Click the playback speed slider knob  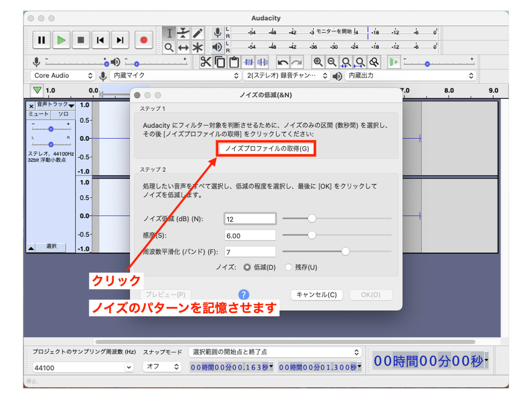click(428, 64)
